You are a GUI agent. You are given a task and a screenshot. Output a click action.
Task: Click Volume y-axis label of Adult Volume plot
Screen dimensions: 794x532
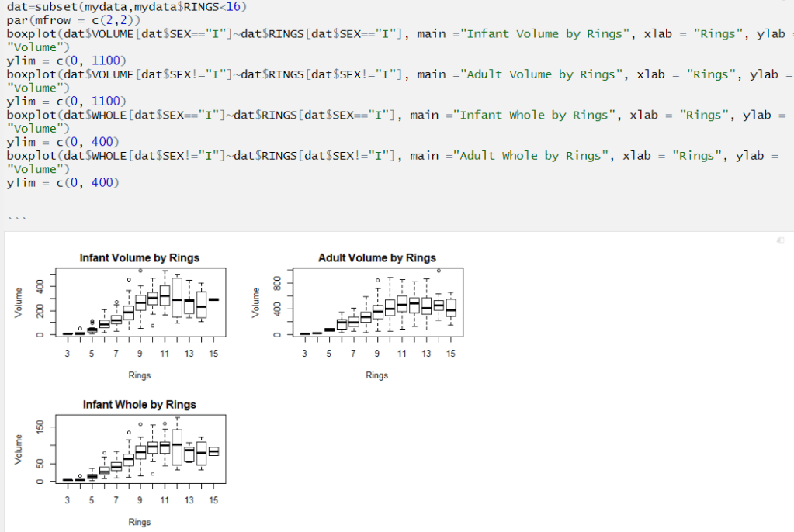[255, 302]
